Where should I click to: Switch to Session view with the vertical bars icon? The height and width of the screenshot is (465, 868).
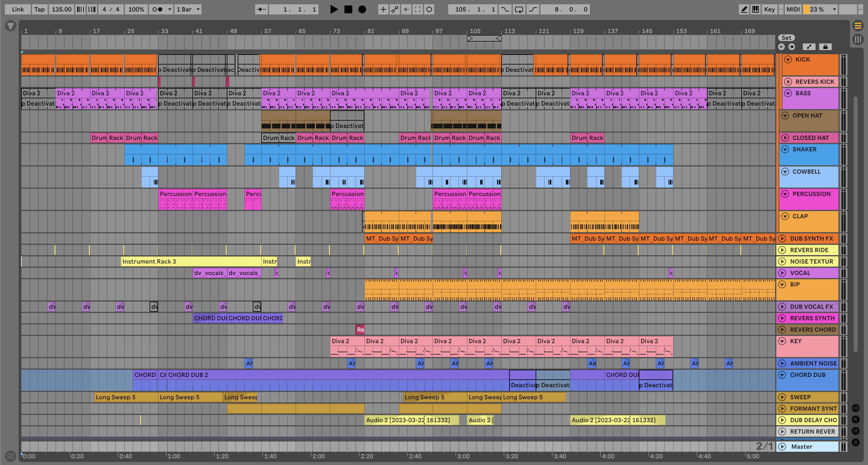(858, 40)
